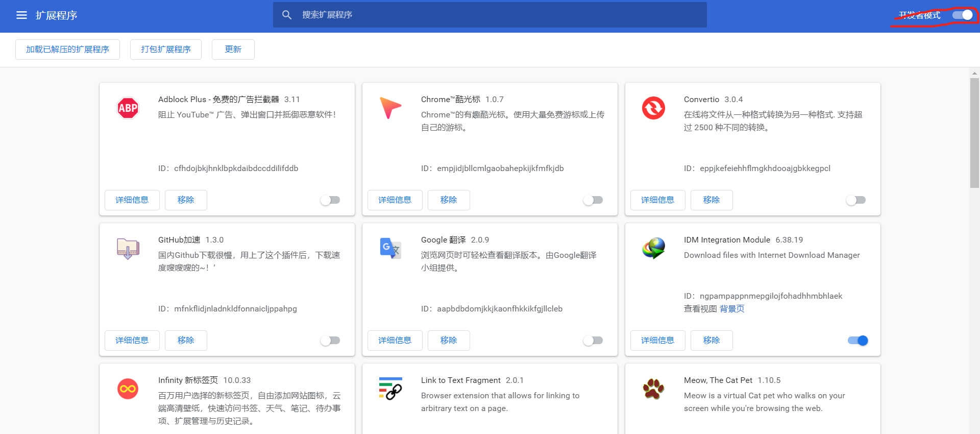
Task: Click the Meow Cat Pet paw icon
Action: pyautogui.click(x=653, y=389)
